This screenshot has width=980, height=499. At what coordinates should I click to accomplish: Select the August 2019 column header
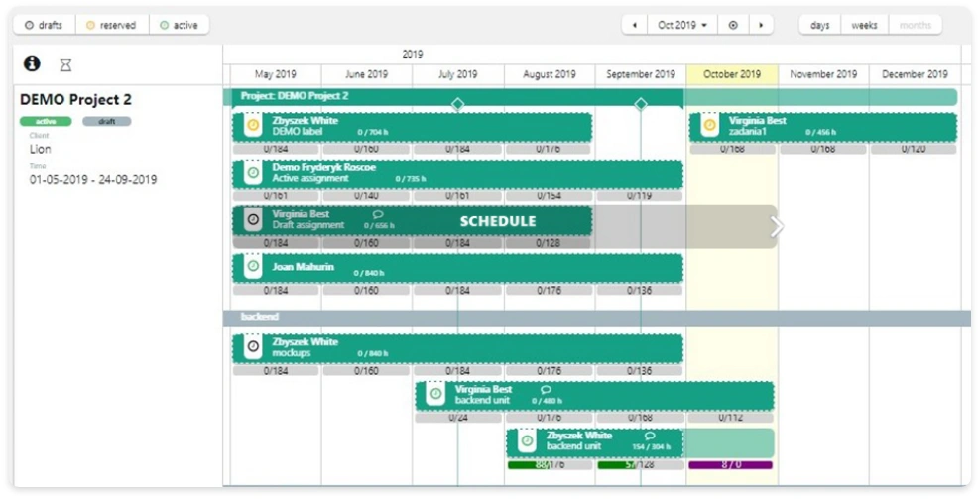point(550,74)
